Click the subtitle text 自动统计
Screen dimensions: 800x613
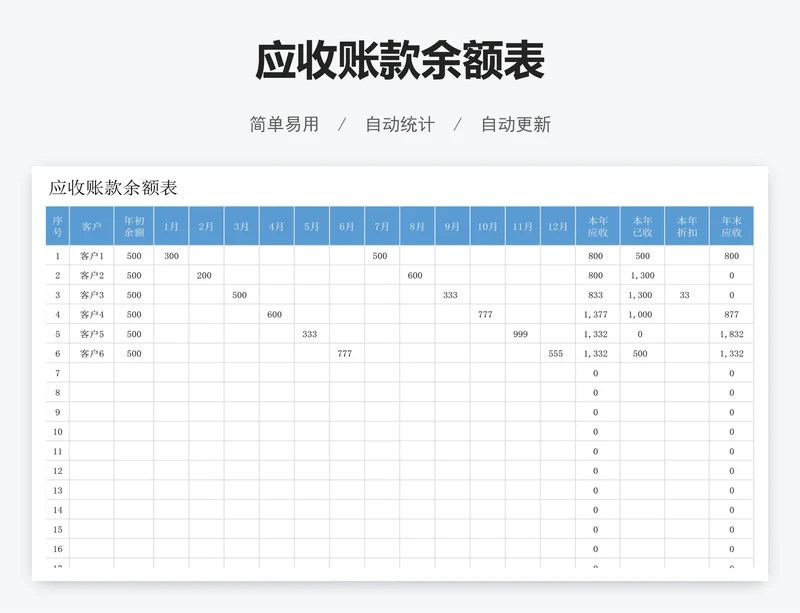coord(400,125)
